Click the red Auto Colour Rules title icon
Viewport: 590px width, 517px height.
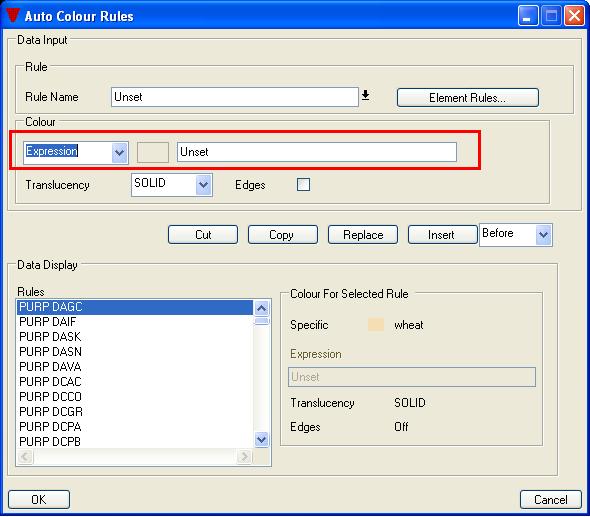click(x=12, y=15)
